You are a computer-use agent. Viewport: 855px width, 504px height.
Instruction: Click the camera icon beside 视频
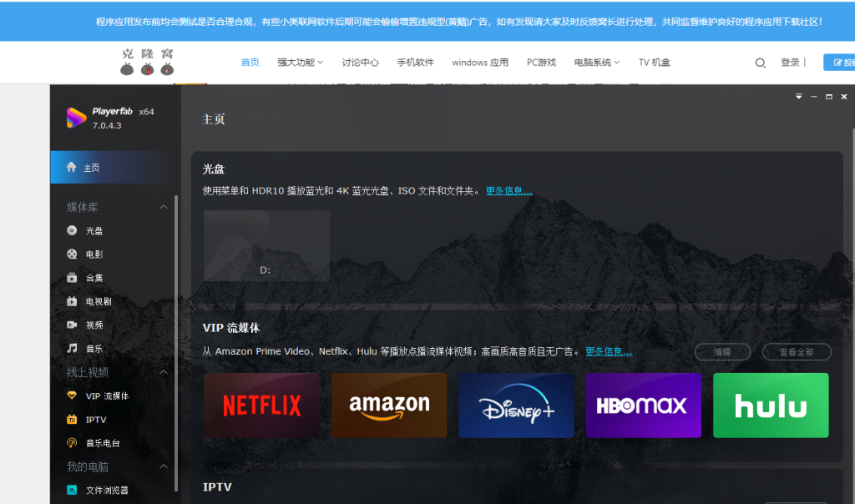[72, 325]
